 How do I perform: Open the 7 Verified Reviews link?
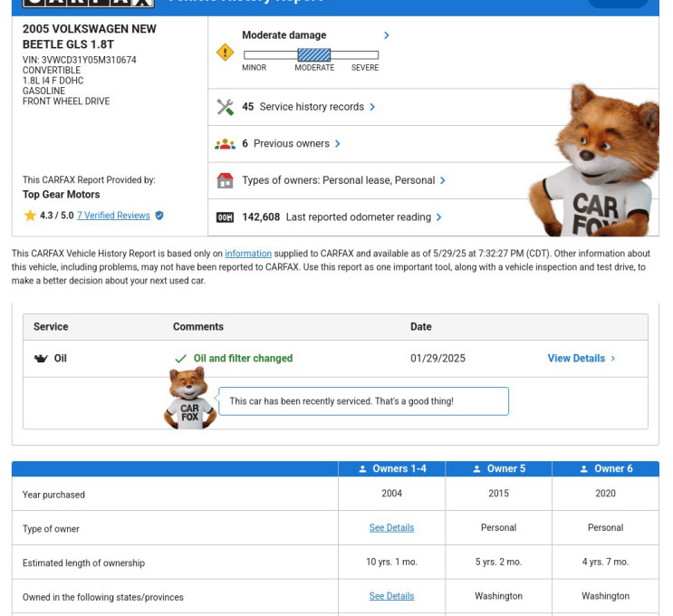coord(113,216)
